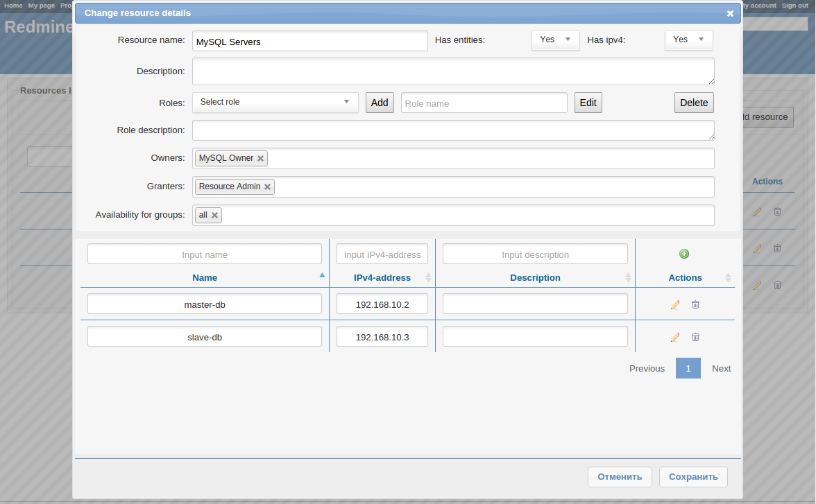Viewport: 816px width, 504px height.
Task: Go to the Next page
Action: [722, 368]
